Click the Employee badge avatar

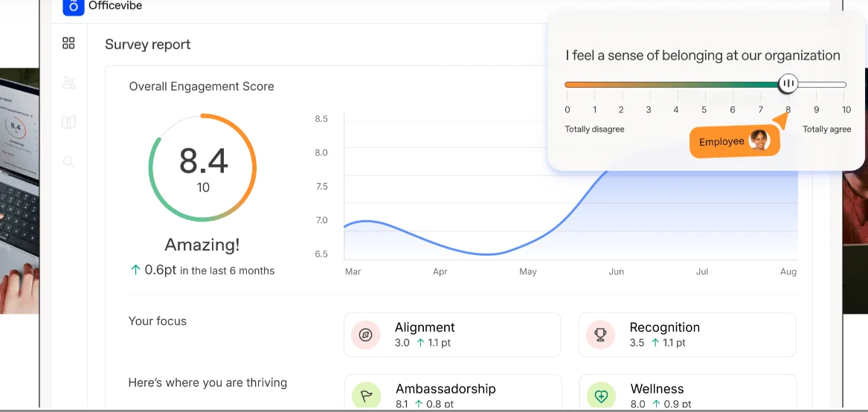point(759,141)
